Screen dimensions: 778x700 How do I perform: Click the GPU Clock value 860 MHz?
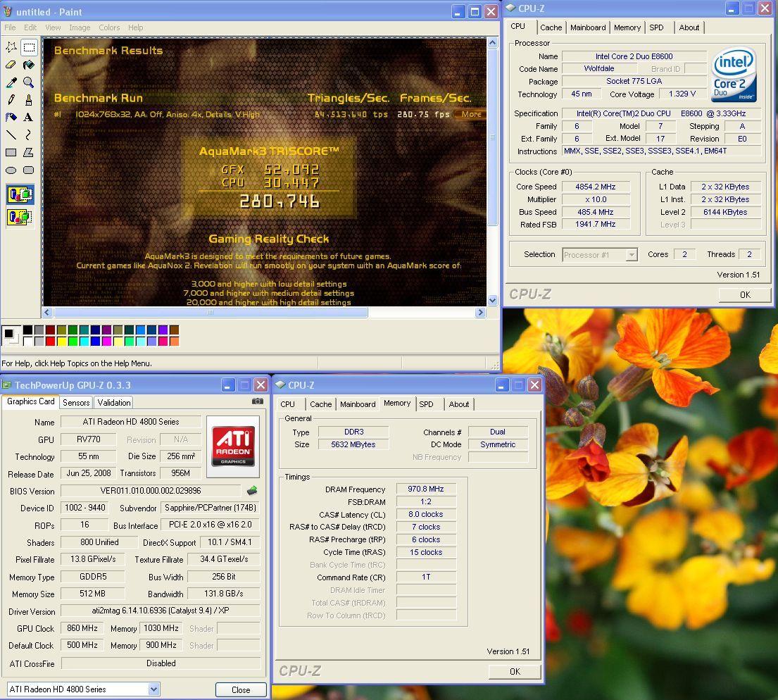pyautogui.click(x=82, y=628)
